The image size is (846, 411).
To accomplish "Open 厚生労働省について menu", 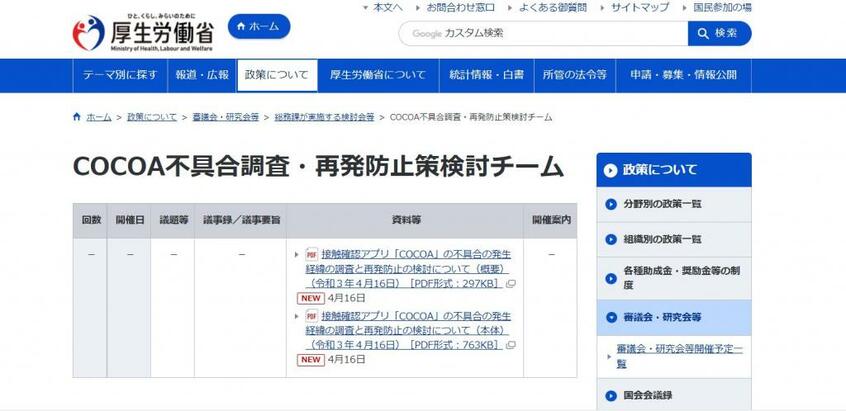I will coord(378,76).
